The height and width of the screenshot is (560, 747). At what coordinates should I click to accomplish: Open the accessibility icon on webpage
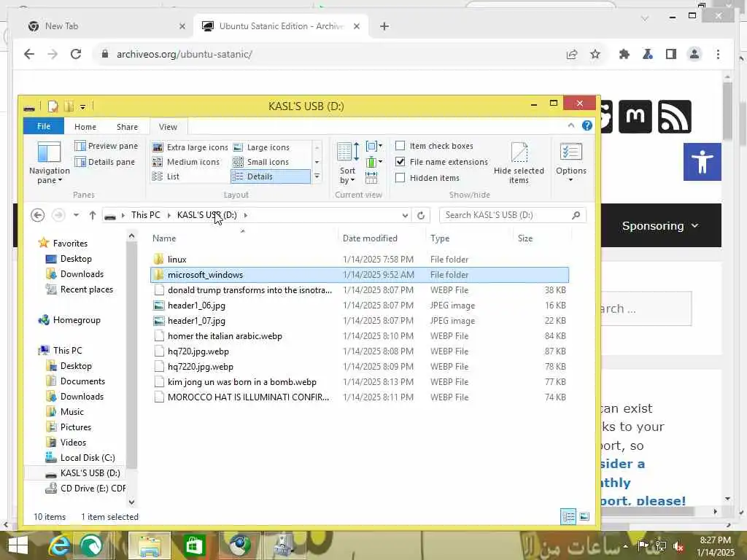[x=703, y=162]
